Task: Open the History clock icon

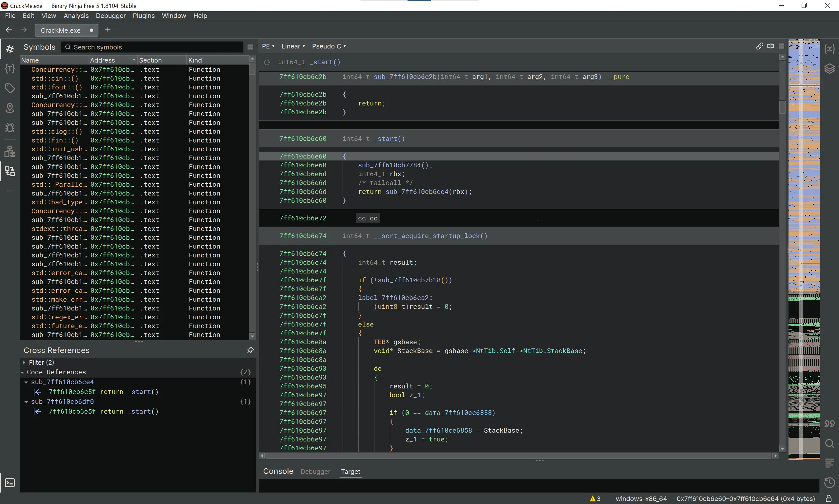Action: [829, 483]
